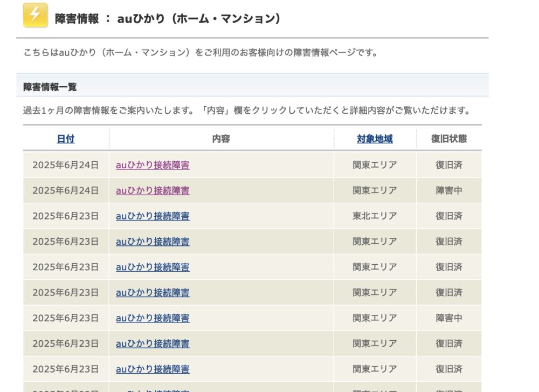The image size is (539, 392).
Task: Click 関東エリア in the June 24 障害中 row
Action: 375,190
